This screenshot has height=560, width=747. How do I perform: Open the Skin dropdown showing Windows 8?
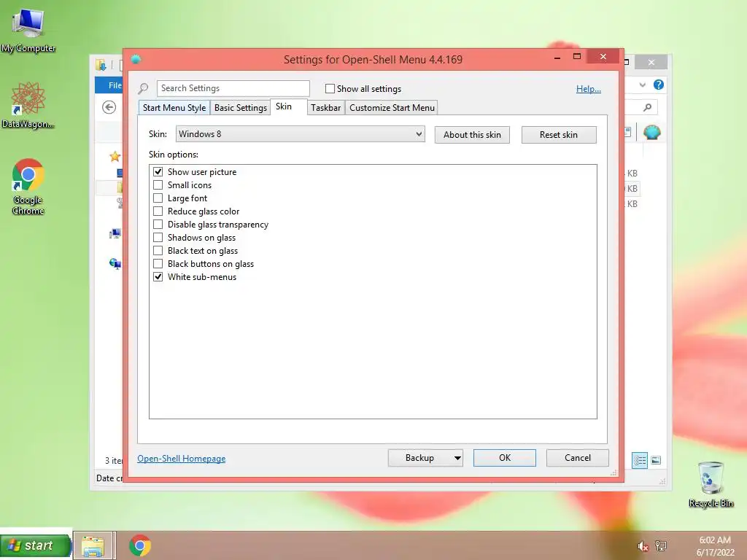pos(300,134)
